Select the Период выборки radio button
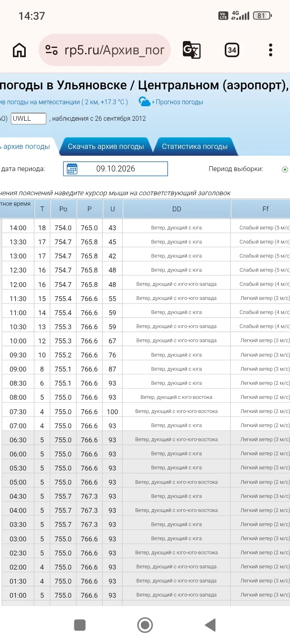This screenshot has width=290, height=644. [x=285, y=169]
